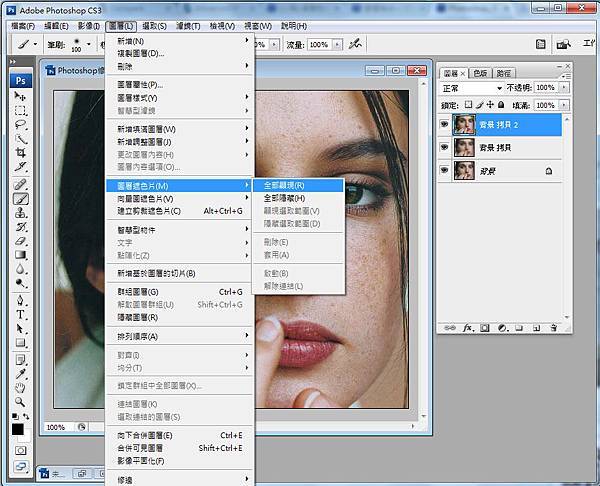The image size is (600, 486).
Task: Select the Dodge tool
Action: coord(20,283)
